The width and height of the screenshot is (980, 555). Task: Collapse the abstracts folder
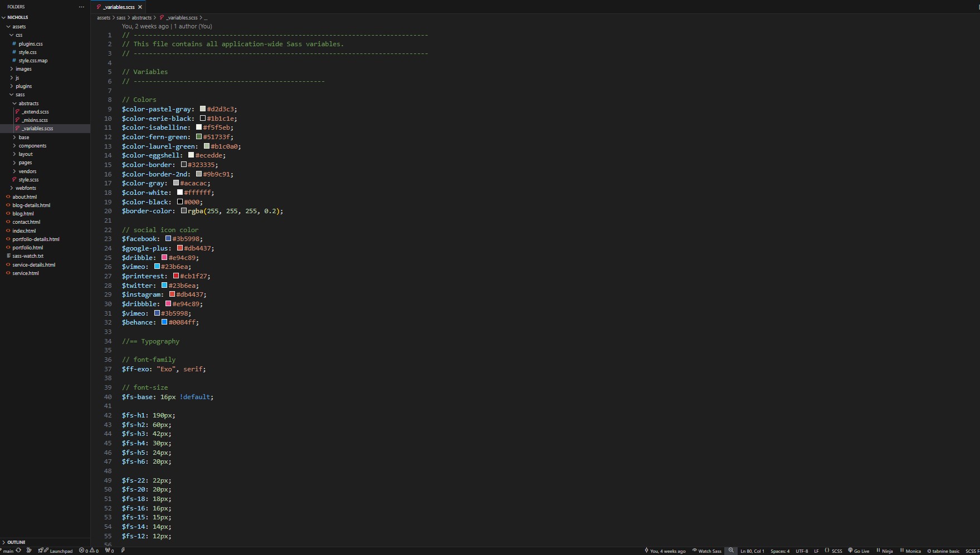point(28,104)
